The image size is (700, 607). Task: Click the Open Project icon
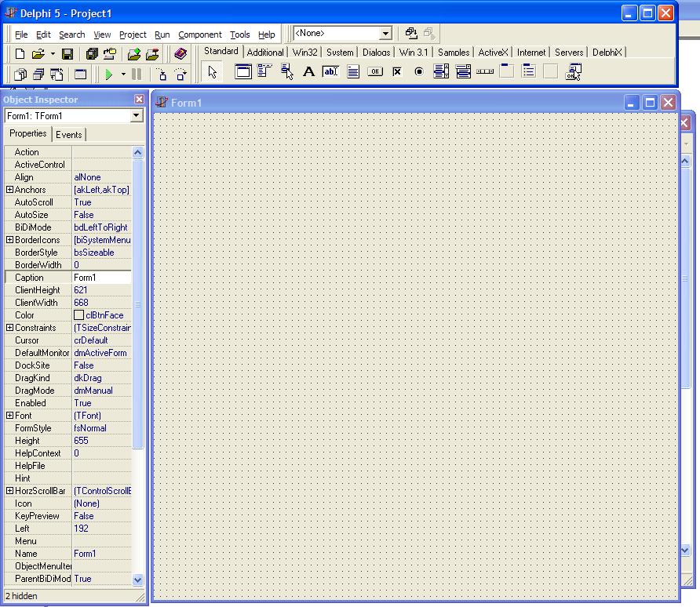tap(109, 54)
